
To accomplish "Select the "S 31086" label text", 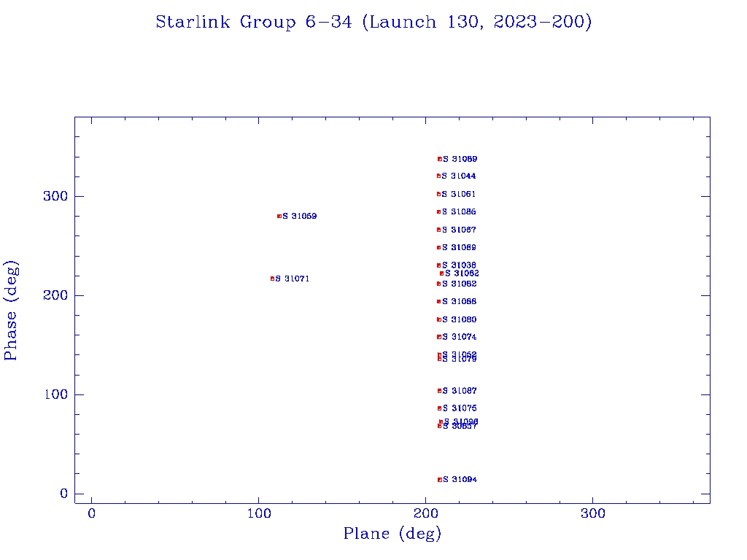I will 459,212.
